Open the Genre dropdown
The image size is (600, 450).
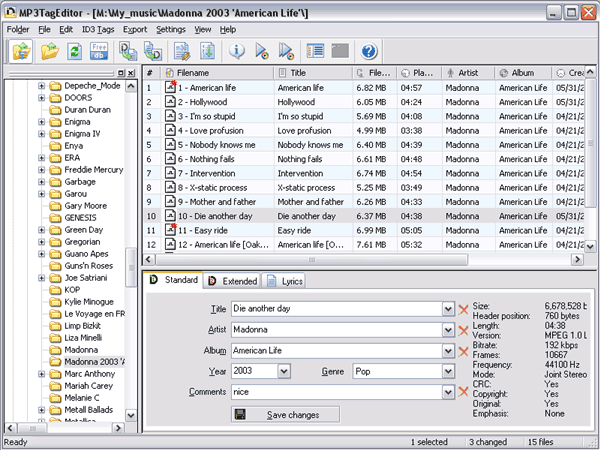point(448,371)
